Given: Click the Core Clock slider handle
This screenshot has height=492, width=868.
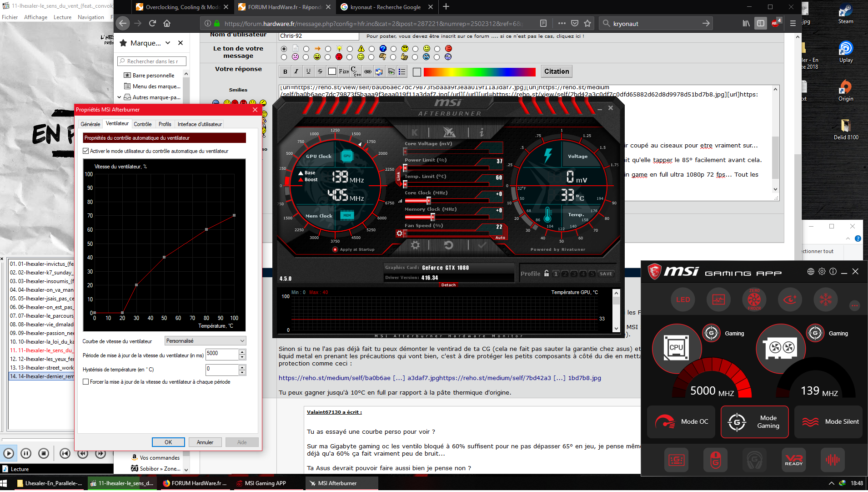Looking at the screenshot, I should click(x=428, y=201).
